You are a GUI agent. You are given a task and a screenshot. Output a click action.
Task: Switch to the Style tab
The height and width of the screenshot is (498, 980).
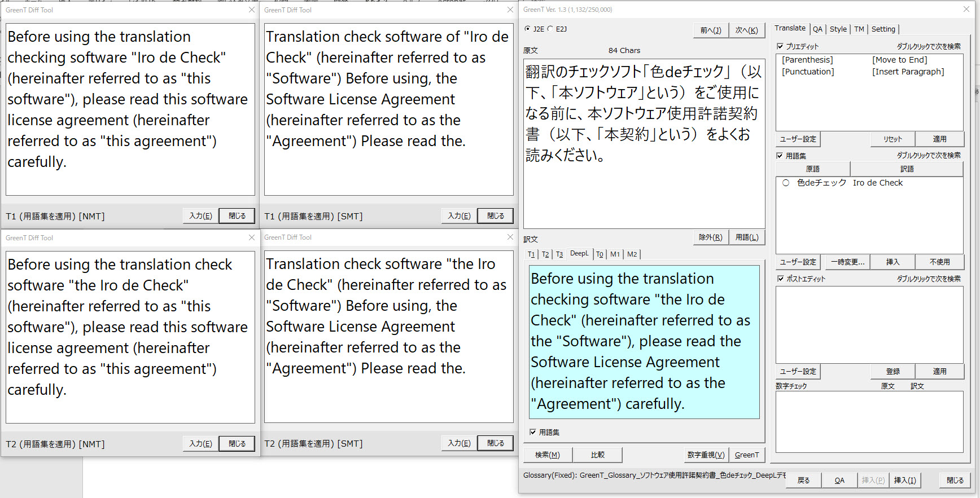pos(838,29)
